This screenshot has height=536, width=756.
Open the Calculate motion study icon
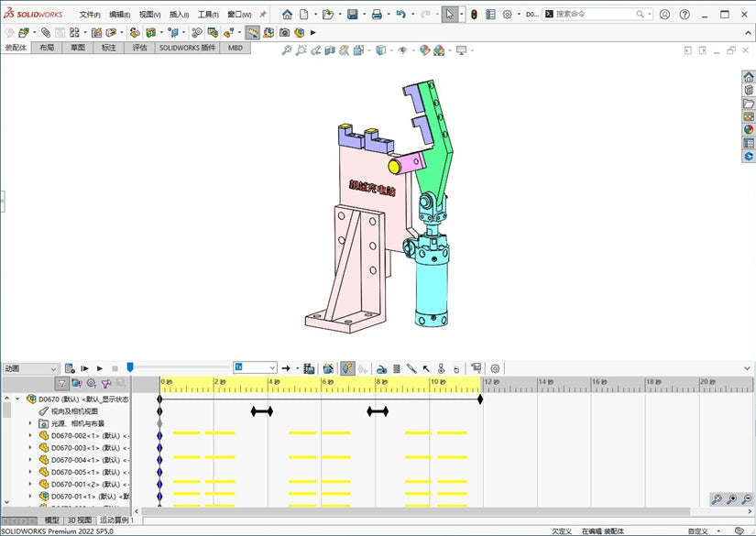[70, 368]
